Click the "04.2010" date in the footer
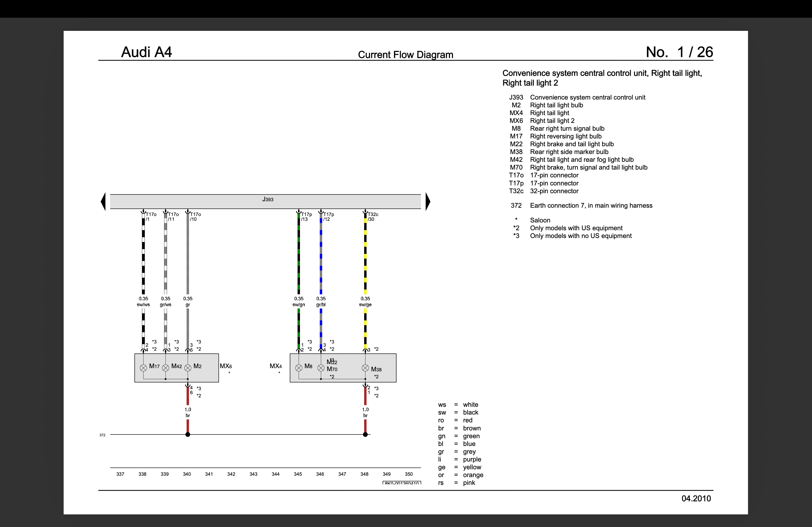 [x=696, y=498]
